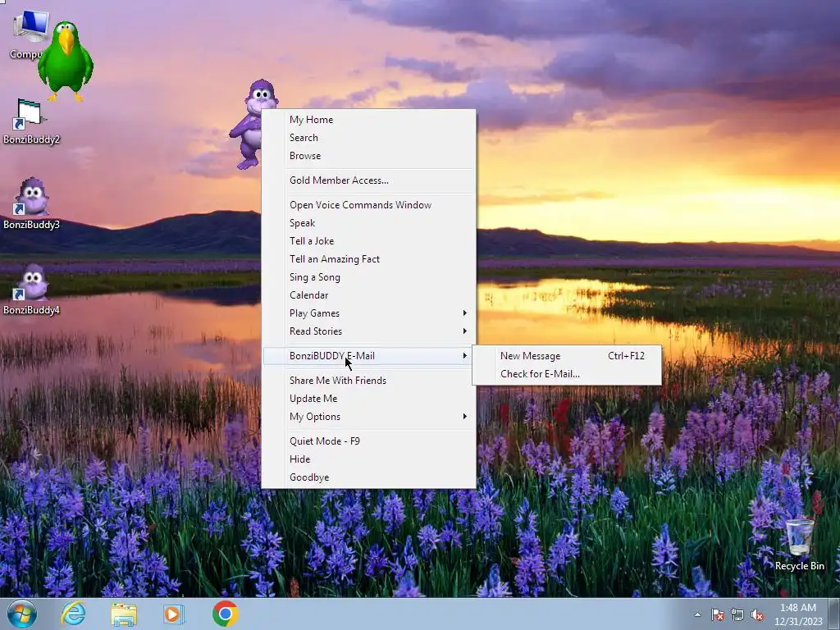
Task: Select the BonziBuddy4 desktop shortcut
Action: pos(31,290)
